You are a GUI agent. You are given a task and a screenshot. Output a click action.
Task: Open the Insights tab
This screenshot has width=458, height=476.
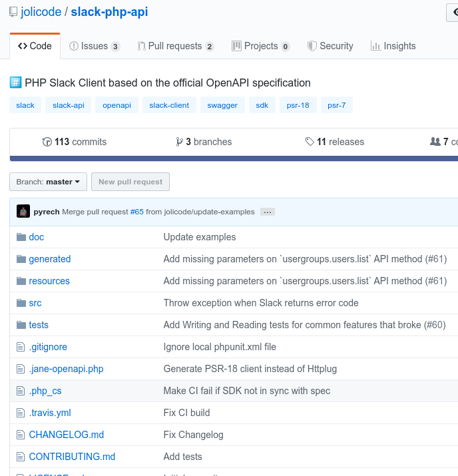pos(393,46)
